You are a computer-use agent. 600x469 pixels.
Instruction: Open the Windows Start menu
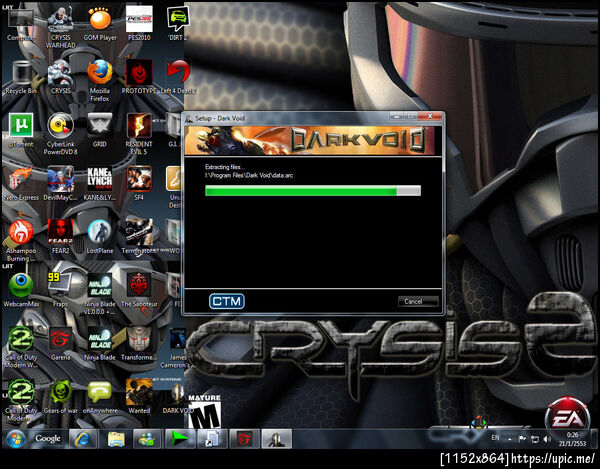click(16, 439)
